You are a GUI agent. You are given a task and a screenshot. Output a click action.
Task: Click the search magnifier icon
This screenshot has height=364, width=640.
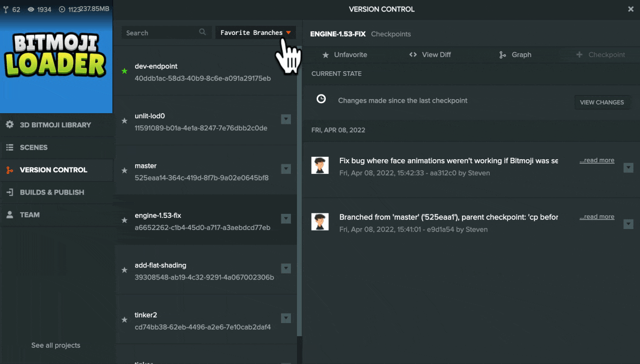[202, 32]
